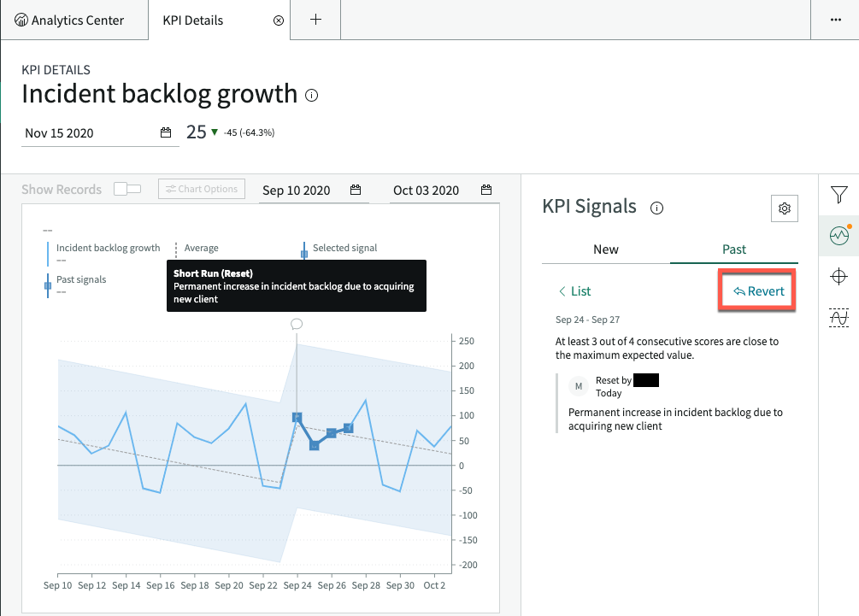Open the KPI signals side panel icon
The image size is (859, 616).
pos(838,236)
